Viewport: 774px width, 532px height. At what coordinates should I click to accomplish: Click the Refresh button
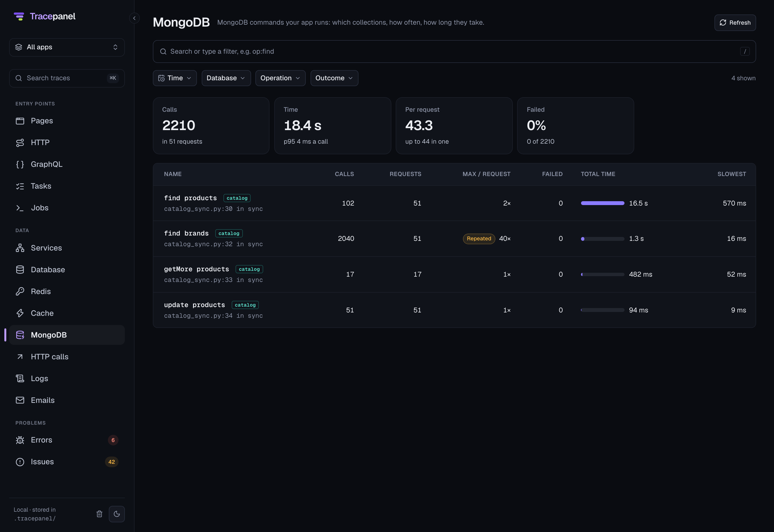pos(735,23)
